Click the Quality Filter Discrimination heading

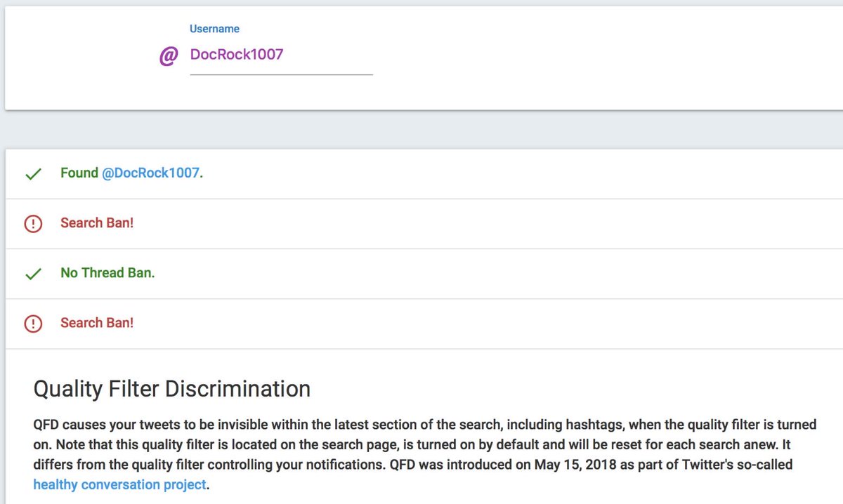(x=172, y=389)
